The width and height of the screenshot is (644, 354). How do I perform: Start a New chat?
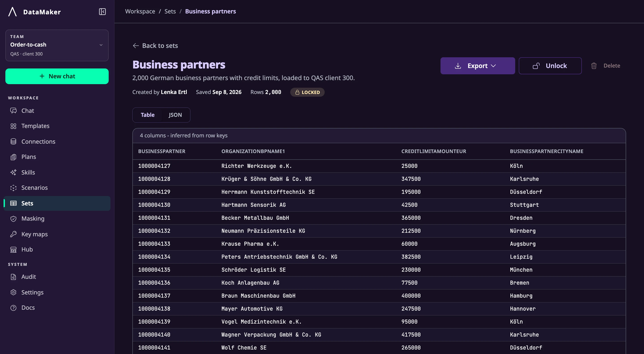pyautogui.click(x=57, y=76)
